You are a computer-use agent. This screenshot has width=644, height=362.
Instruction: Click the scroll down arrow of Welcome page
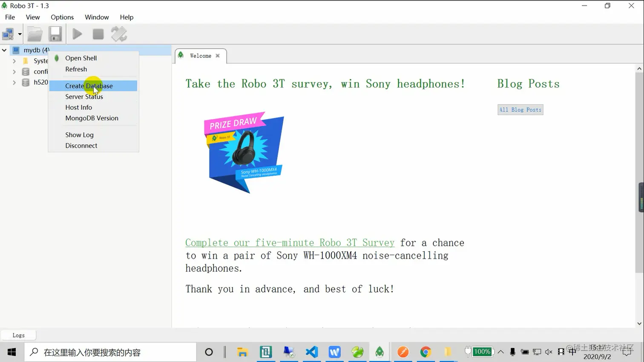point(639,323)
